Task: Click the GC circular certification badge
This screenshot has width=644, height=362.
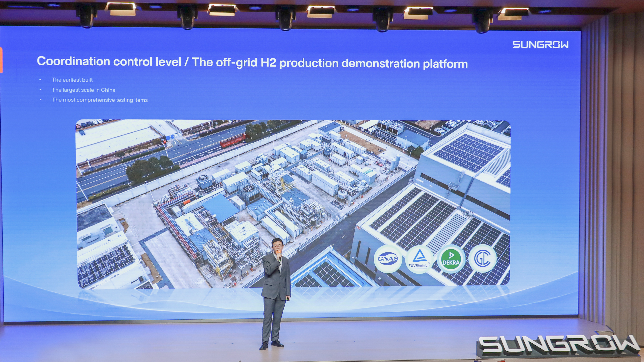Action: [x=482, y=258]
